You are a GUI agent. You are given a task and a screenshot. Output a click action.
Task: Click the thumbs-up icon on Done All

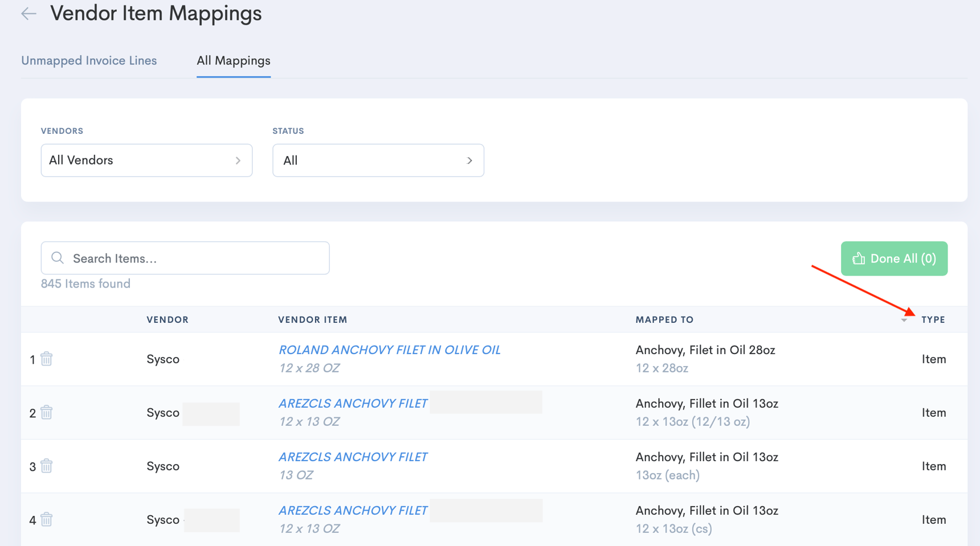[858, 259]
